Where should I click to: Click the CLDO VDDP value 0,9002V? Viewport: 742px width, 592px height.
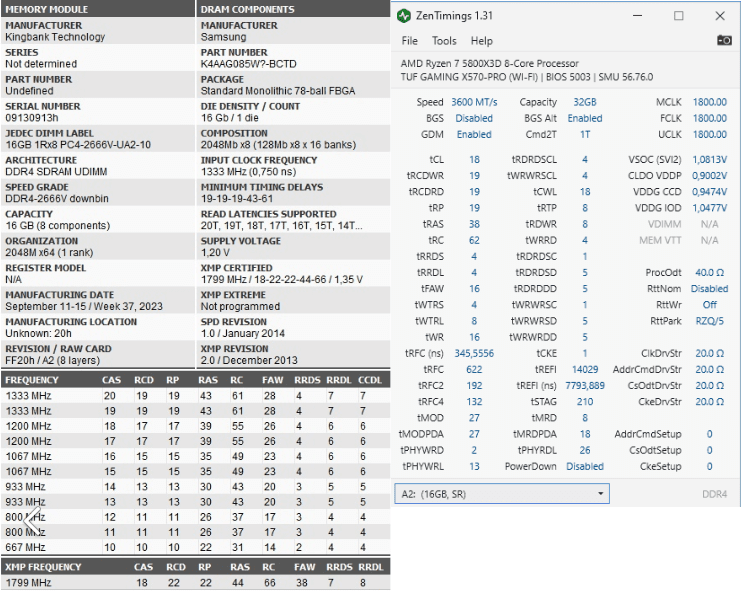tap(709, 176)
